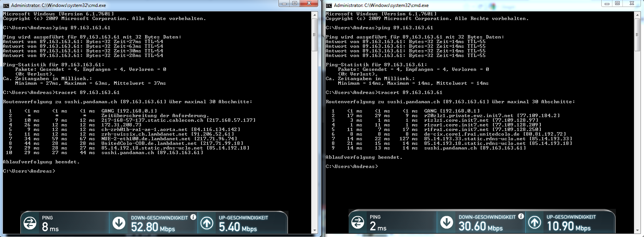The width and height of the screenshot is (644, 237).
Task: Click the upload arrow icon beside 10.90 Mbps
Action: tap(535, 222)
